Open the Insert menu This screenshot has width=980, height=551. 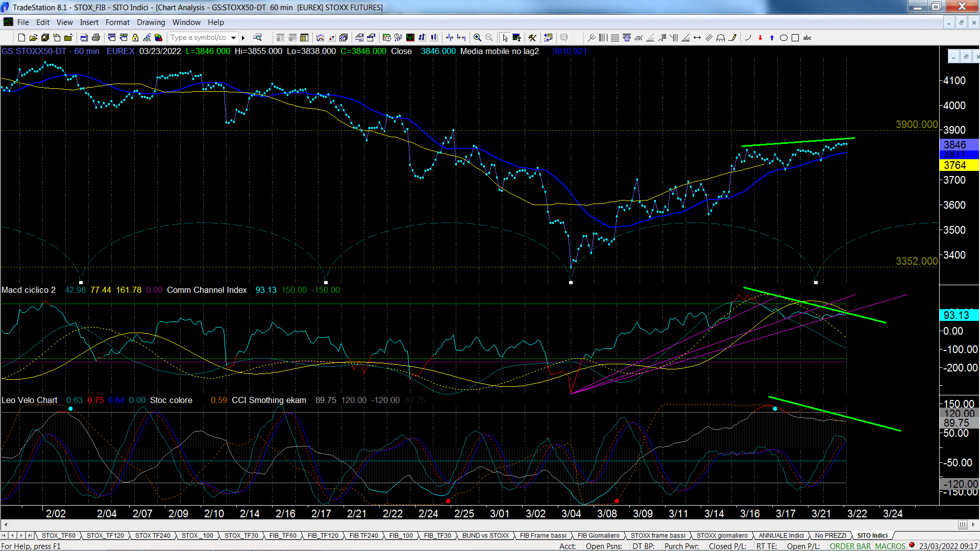[89, 22]
